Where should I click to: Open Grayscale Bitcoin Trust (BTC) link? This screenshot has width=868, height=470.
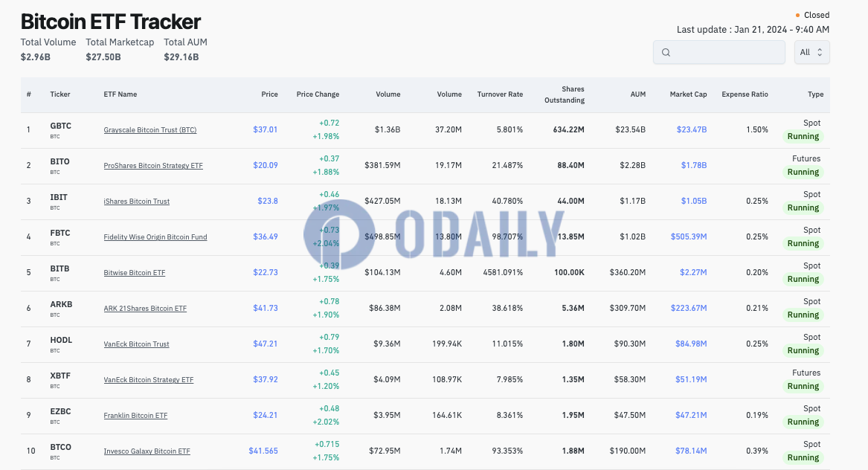pyautogui.click(x=150, y=130)
